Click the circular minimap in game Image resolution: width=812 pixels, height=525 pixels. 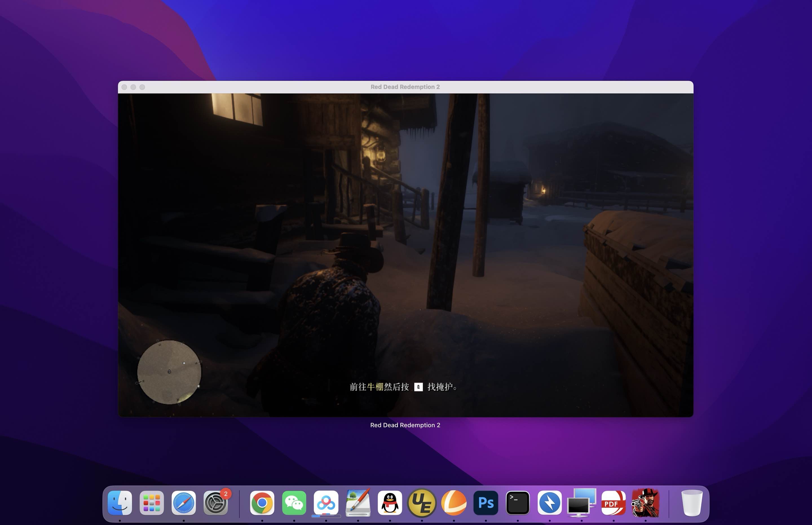click(x=169, y=372)
